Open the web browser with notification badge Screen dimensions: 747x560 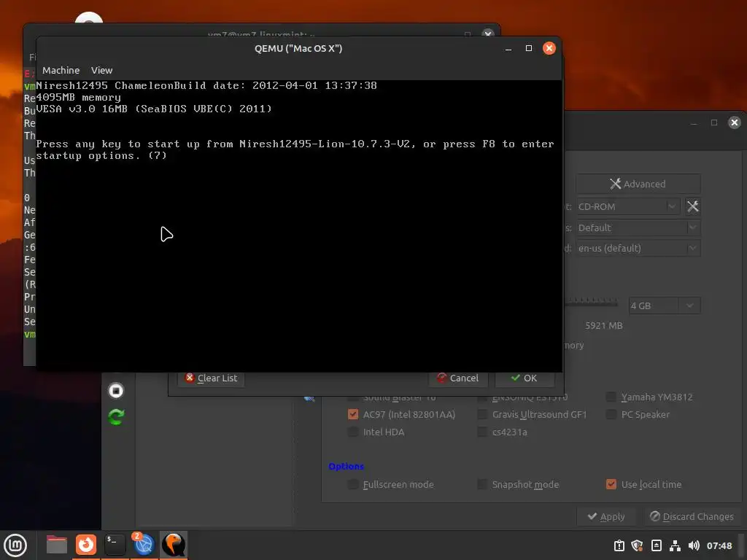144,545
